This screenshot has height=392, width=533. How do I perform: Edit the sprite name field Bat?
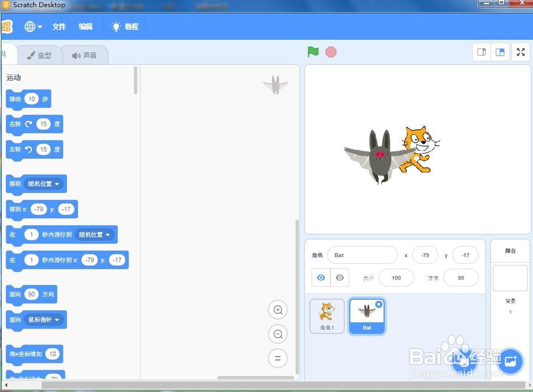363,255
